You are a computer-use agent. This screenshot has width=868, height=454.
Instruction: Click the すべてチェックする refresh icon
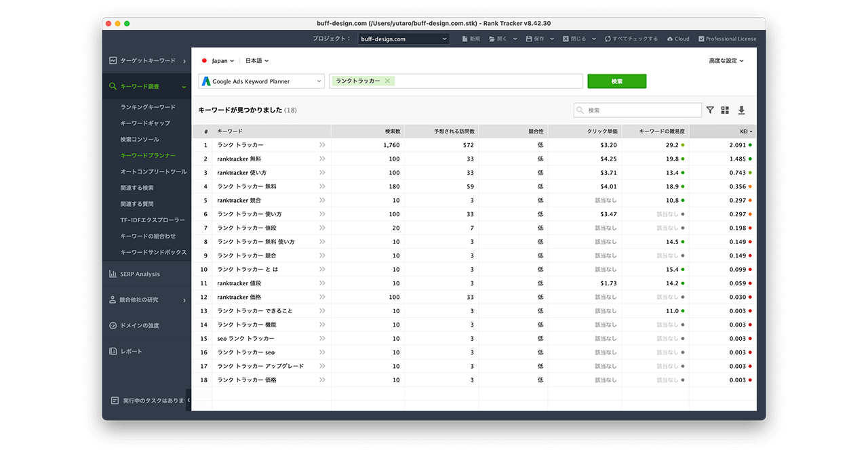tap(608, 39)
